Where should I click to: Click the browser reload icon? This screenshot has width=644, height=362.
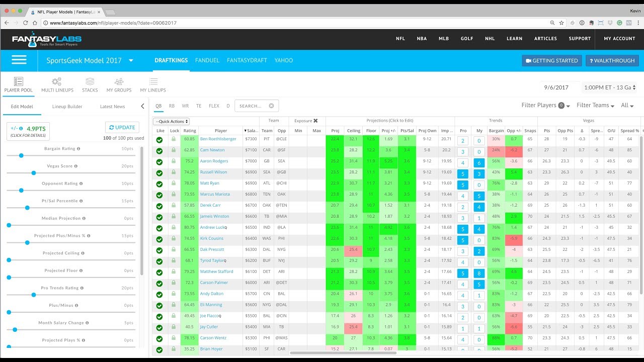point(25,23)
